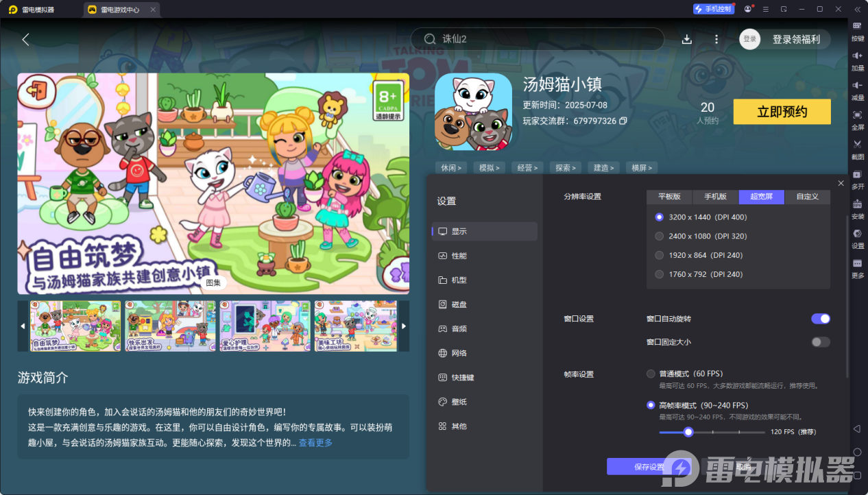Image resolution: width=868 pixels, height=495 pixels.
Task: Go back with the left arrow icon
Action: [25, 39]
